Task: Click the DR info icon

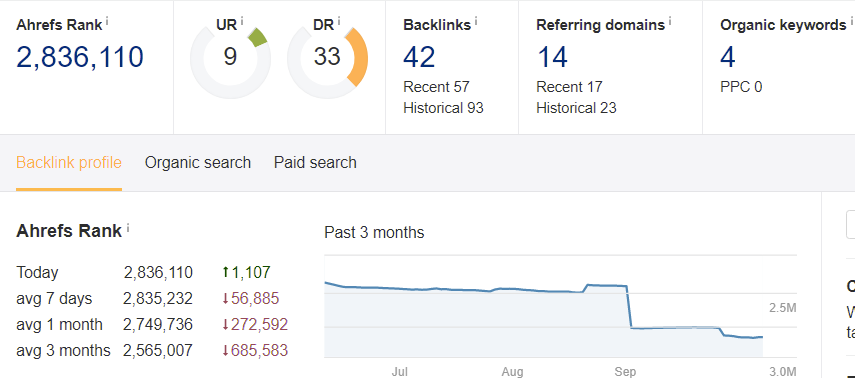Action: pos(339,21)
